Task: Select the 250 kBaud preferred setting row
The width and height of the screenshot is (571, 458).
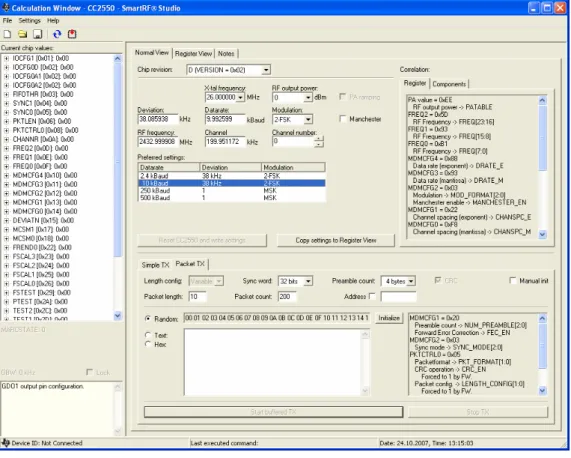Action: pyautogui.click(x=232, y=190)
